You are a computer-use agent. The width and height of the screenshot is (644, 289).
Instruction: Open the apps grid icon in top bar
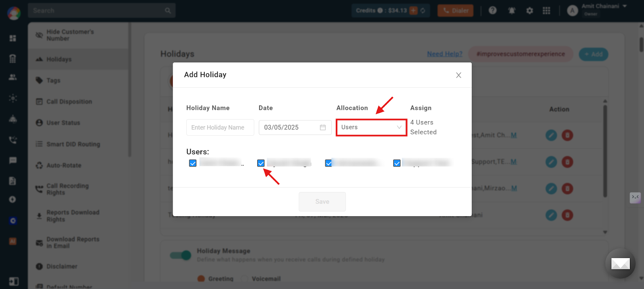[x=546, y=10]
